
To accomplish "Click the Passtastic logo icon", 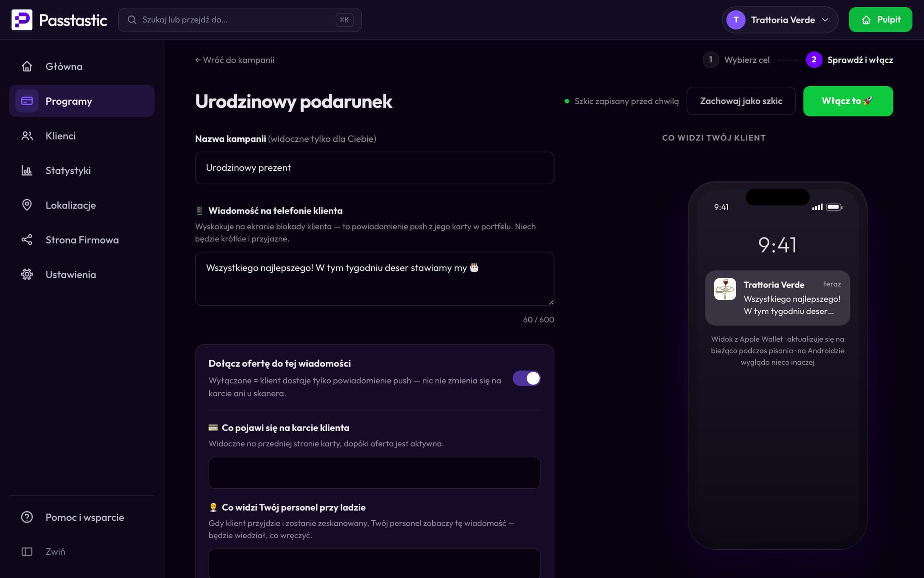I will click(22, 20).
